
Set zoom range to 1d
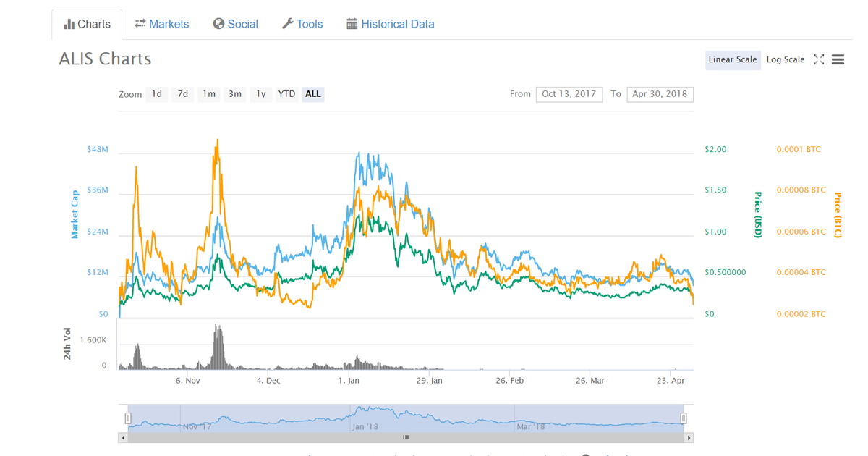click(x=157, y=94)
